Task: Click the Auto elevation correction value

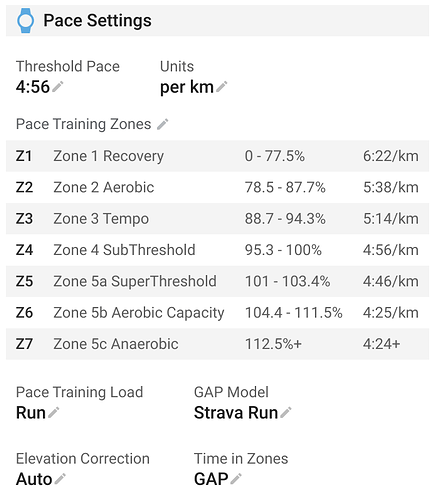Action: (34, 479)
